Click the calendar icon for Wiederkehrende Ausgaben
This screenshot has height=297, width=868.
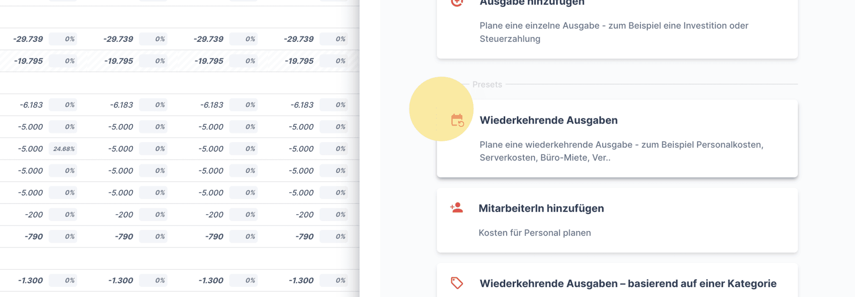point(457,120)
